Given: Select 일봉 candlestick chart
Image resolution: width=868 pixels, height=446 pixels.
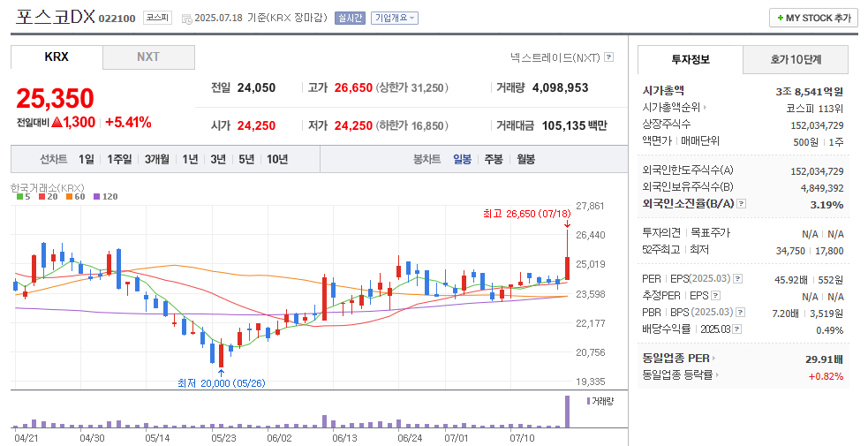Looking at the screenshot, I should 462,159.
